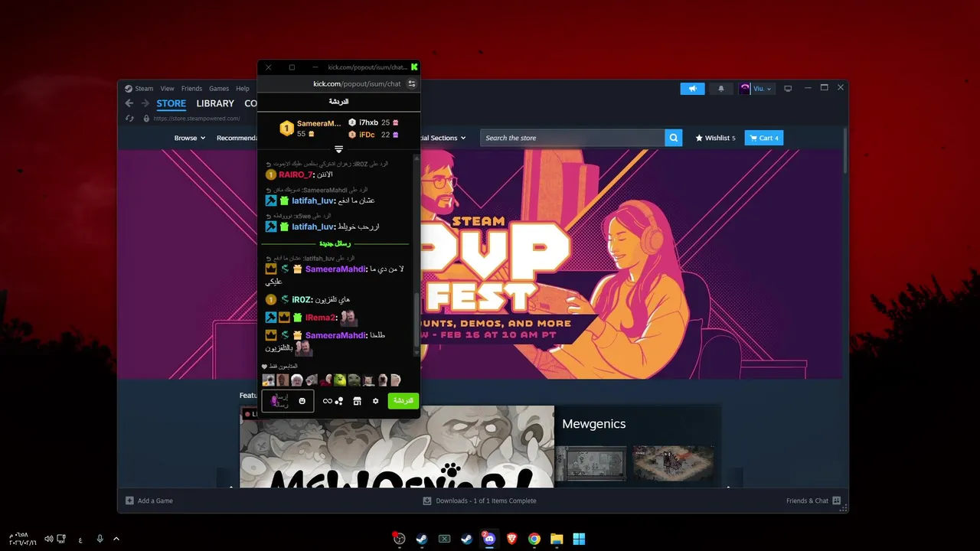Open the shop icon in Kick chat footer

[357, 401]
